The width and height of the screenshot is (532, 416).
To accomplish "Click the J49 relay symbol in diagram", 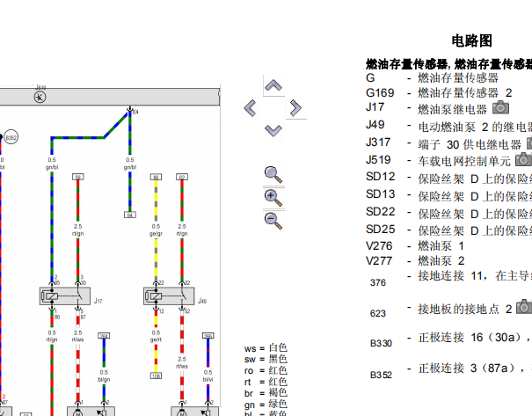I will pos(169,296).
